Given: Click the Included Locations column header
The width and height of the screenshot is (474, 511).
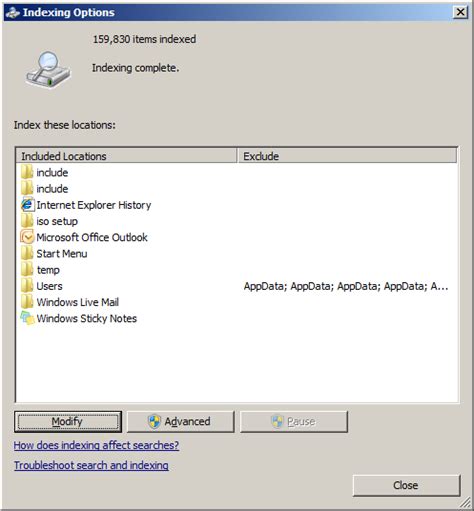Looking at the screenshot, I should [126, 156].
